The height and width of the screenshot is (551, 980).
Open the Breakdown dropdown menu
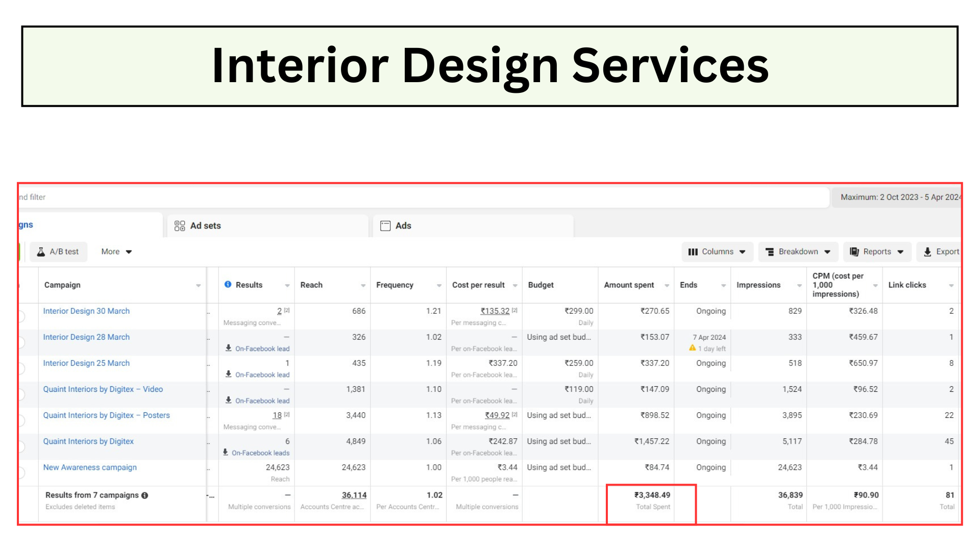point(798,252)
